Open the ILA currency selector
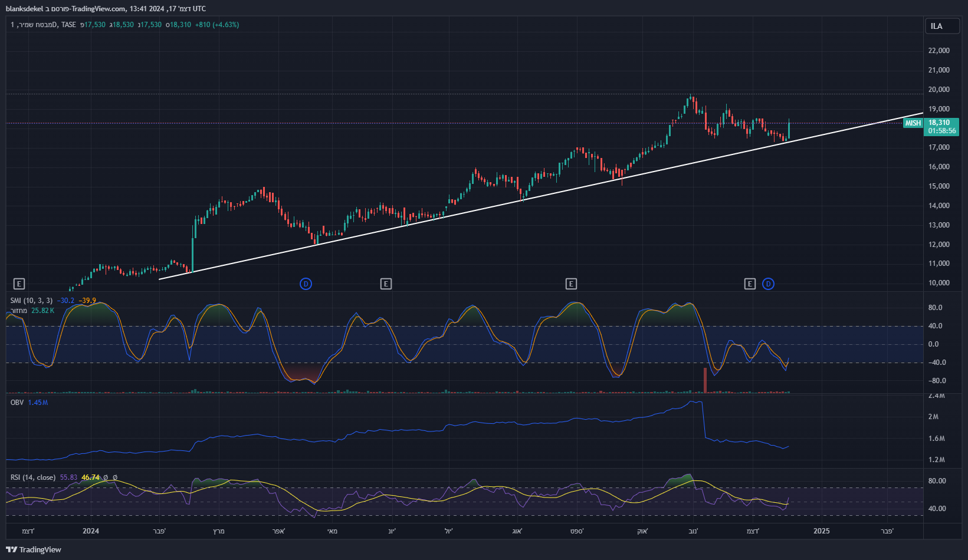 click(x=942, y=26)
